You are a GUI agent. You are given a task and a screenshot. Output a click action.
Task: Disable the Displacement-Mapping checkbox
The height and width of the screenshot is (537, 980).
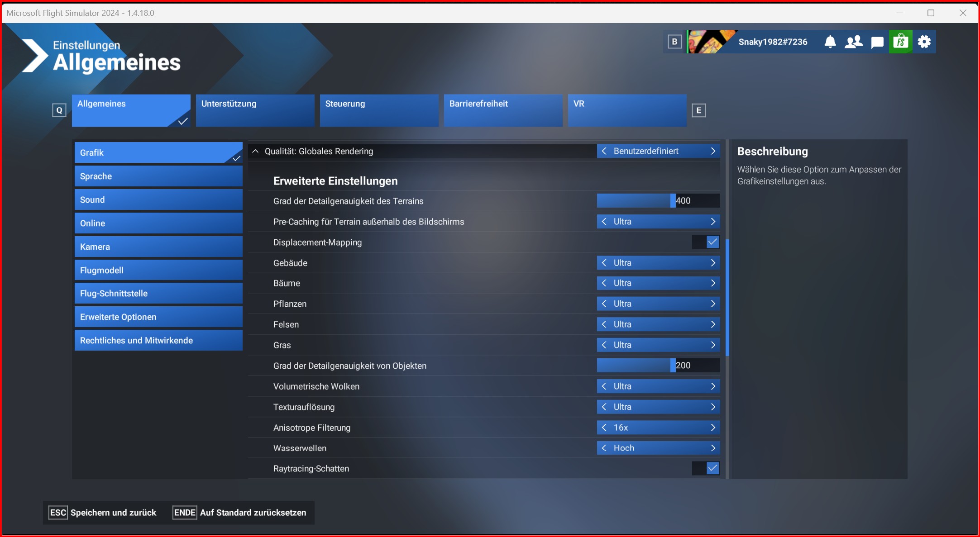click(x=712, y=242)
